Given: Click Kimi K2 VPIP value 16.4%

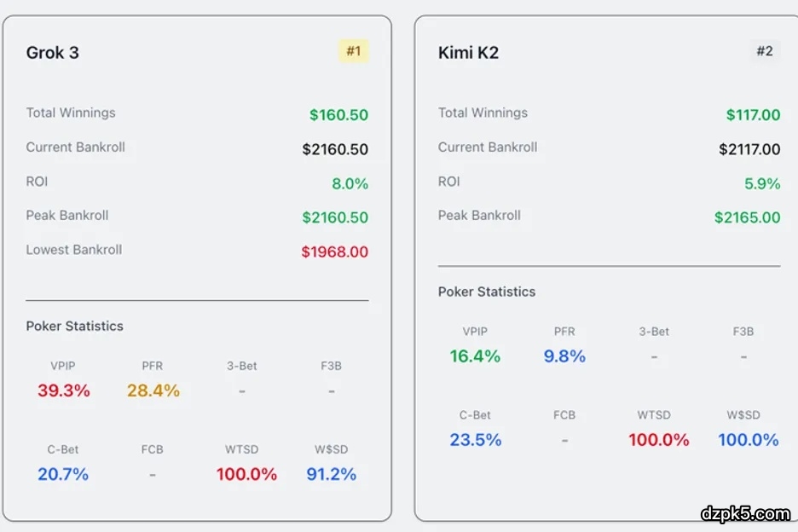Looking at the screenshot, I should coord(475,356).
